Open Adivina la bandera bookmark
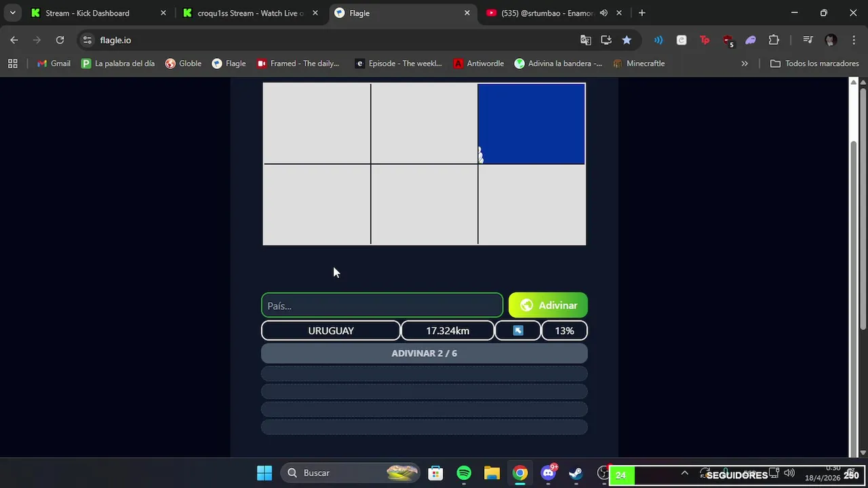Screen dimensions: 868x488 (558, 63)
